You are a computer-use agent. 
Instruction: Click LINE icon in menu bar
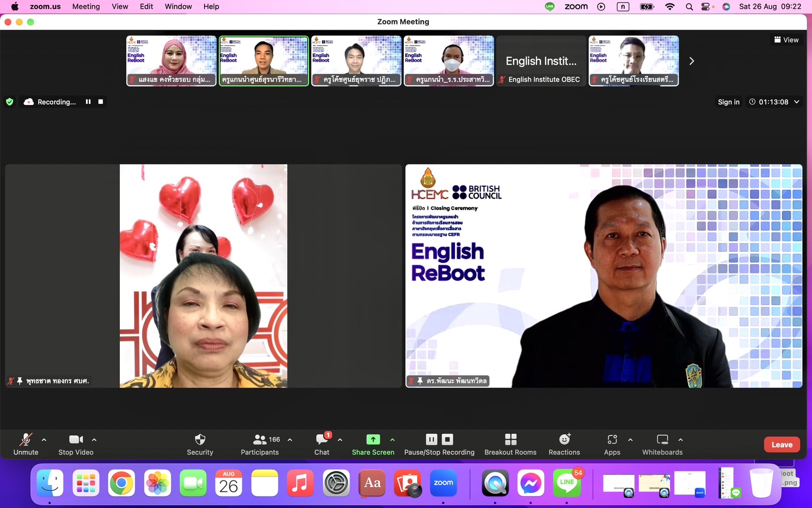coord(550,7)
